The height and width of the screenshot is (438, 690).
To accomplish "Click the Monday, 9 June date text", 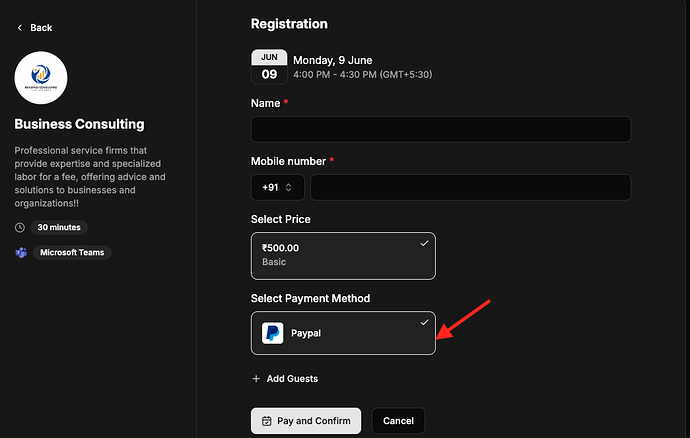I will tap(333, 60).
